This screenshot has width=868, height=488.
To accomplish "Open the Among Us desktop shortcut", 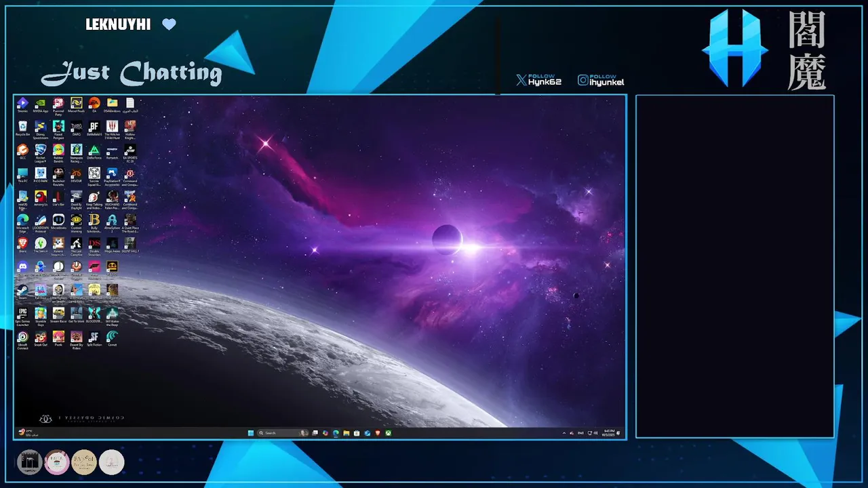I will click(x=40, y=198).
